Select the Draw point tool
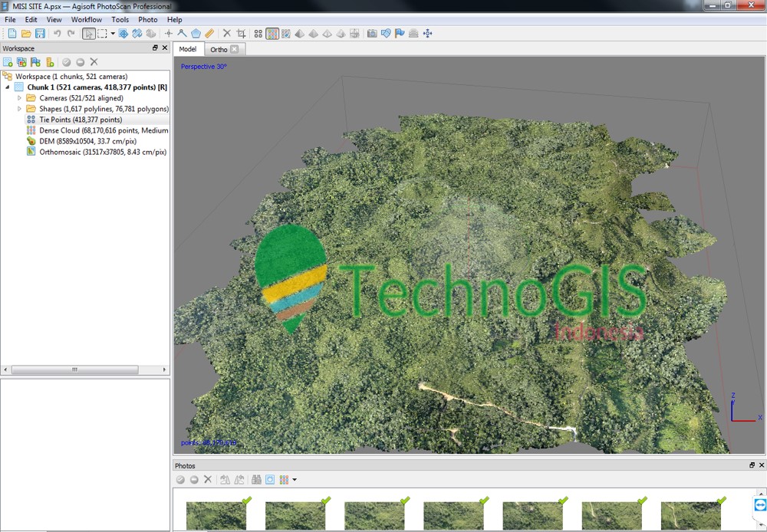The width and height of the screenshot is (767, 532). coord(168,33)
